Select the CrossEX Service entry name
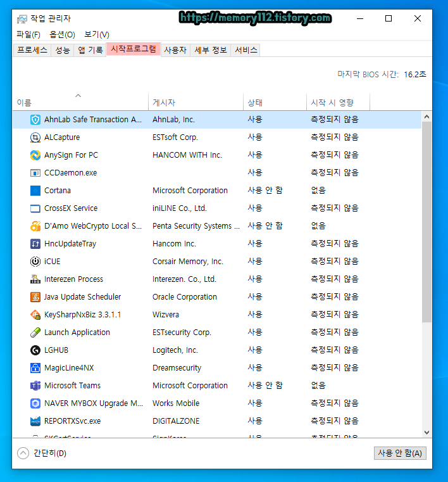The height and width of the screenshot is (482, 448). [71, 208]
